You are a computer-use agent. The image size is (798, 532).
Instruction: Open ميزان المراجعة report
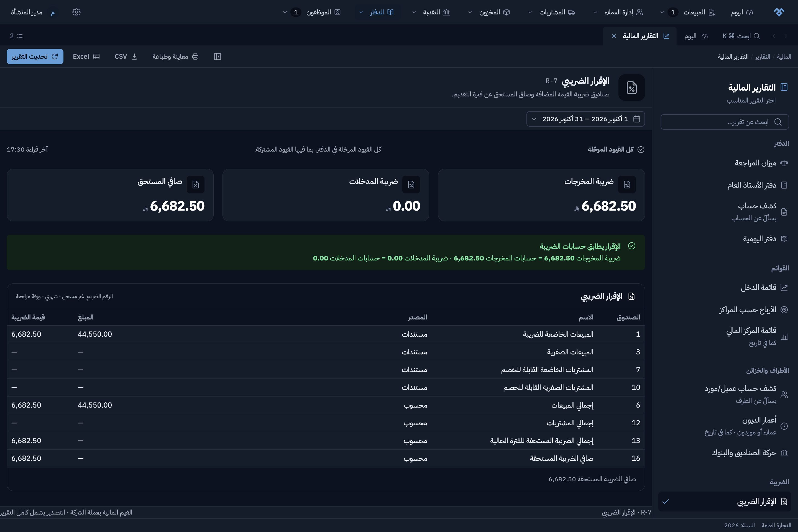coord(725,163)
